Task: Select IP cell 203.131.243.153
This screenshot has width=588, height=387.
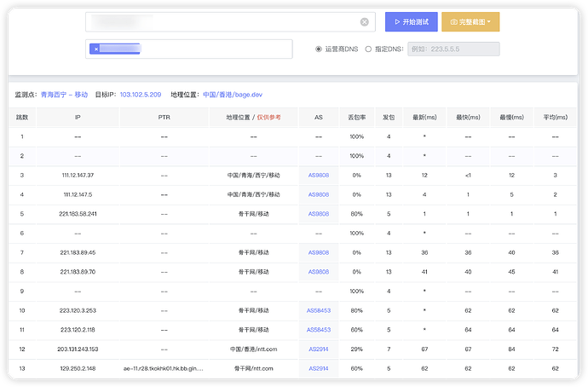Action: (78, 349)
